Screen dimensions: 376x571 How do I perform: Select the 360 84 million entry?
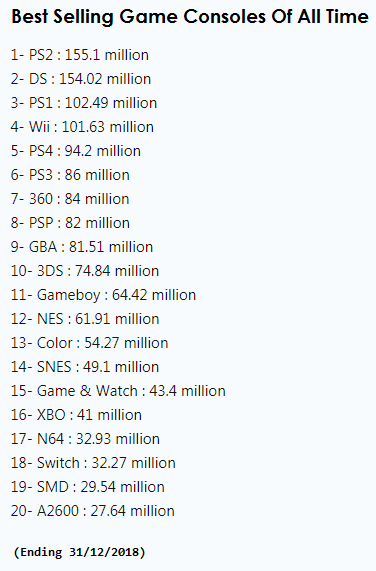point(70,199)
